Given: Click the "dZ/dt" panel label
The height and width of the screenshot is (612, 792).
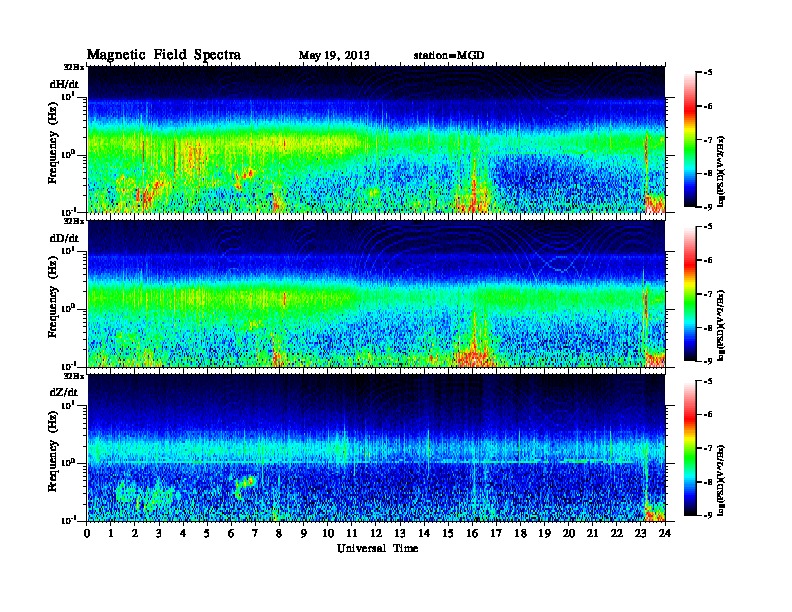Looking at the screenshot, I should [x=64, y=392].
